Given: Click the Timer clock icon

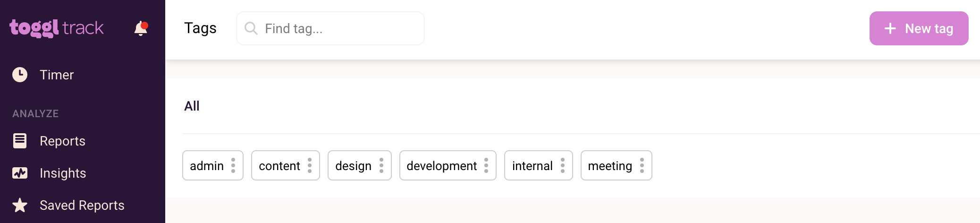Looking at the screenshot, I should 20,75.
